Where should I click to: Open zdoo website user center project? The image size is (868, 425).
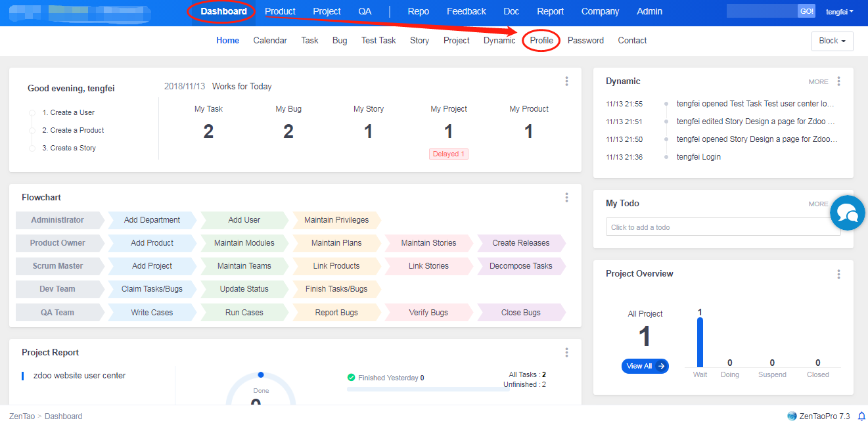click(x=80, y=376)
